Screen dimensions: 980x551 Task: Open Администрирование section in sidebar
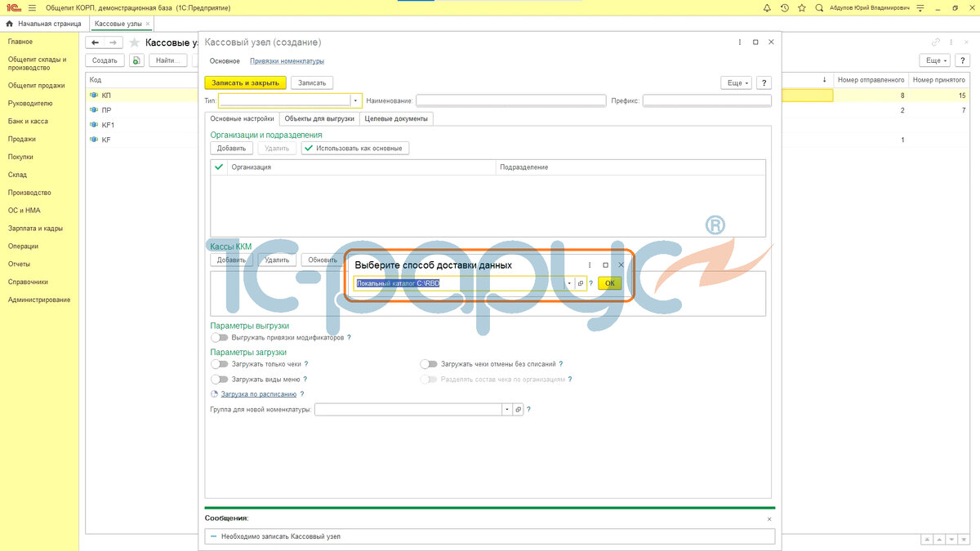pos(39,300)
